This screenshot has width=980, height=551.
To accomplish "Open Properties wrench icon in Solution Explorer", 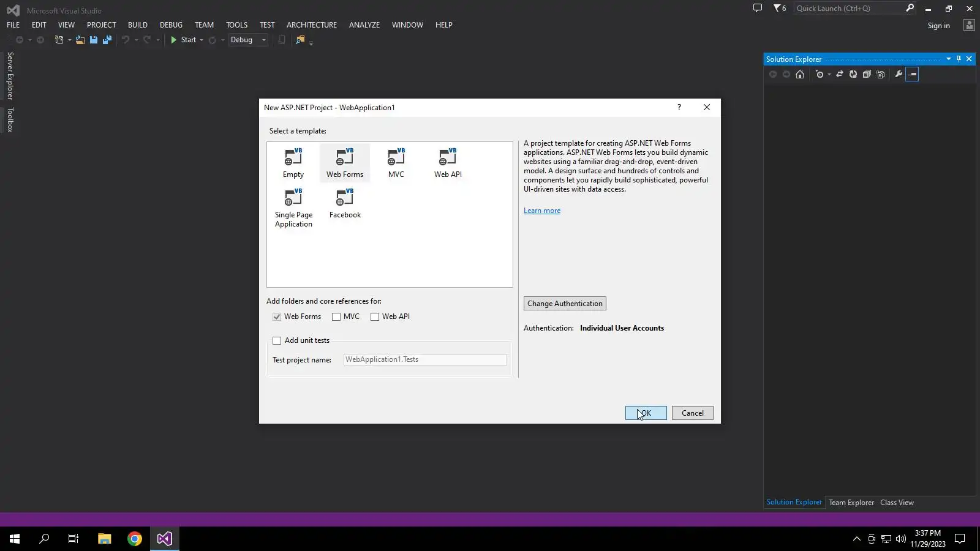I will 899,74.
